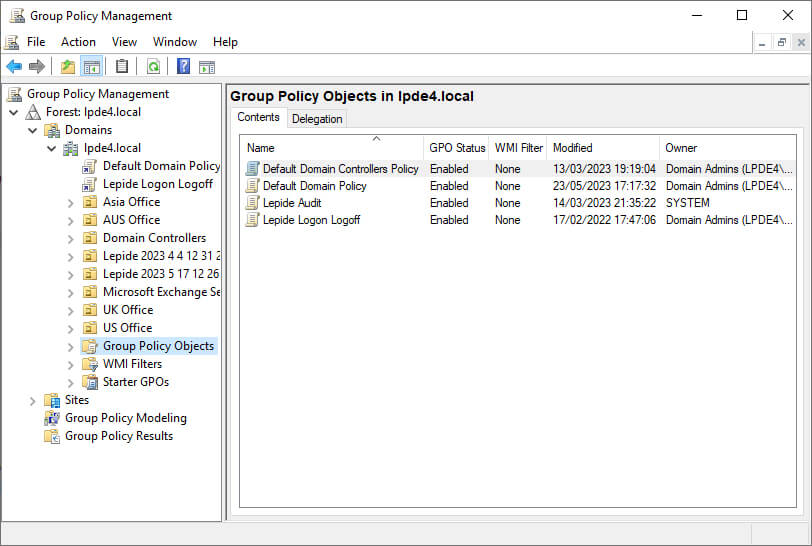Click the Show/Hide Action Pane icon
Image resolution: width=812 pixels, height=546 pixels.
tap(207, 67)
